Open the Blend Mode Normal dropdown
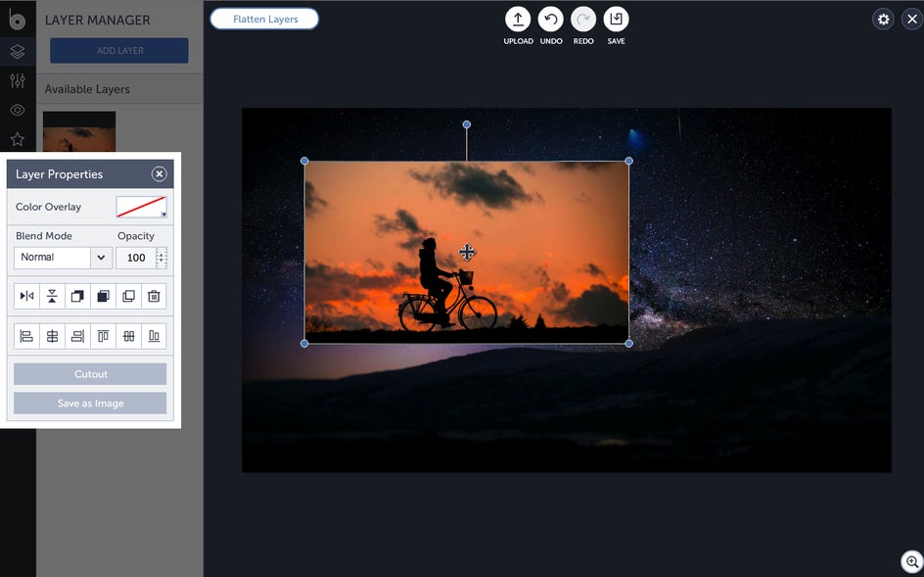The width and height of the screenshot is (924, 577). tap(63, 258)
